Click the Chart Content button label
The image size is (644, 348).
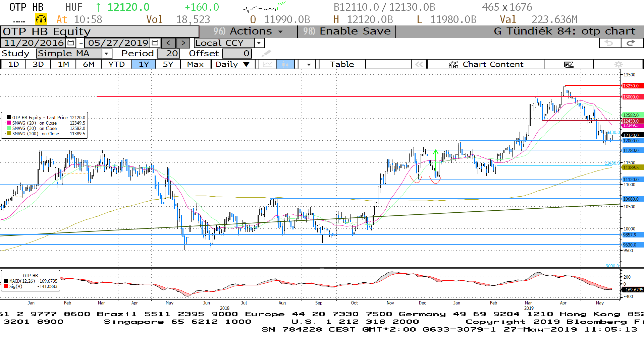[493, 64]
